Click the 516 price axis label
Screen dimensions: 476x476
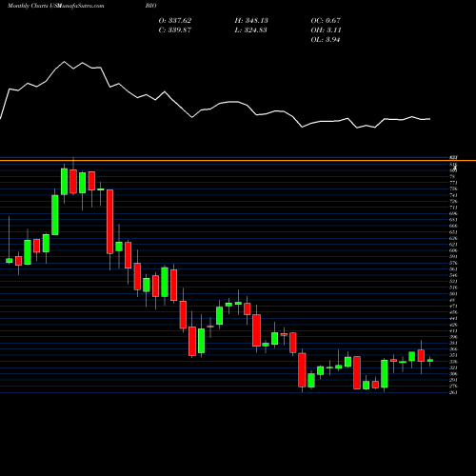(x=453, y=288)
